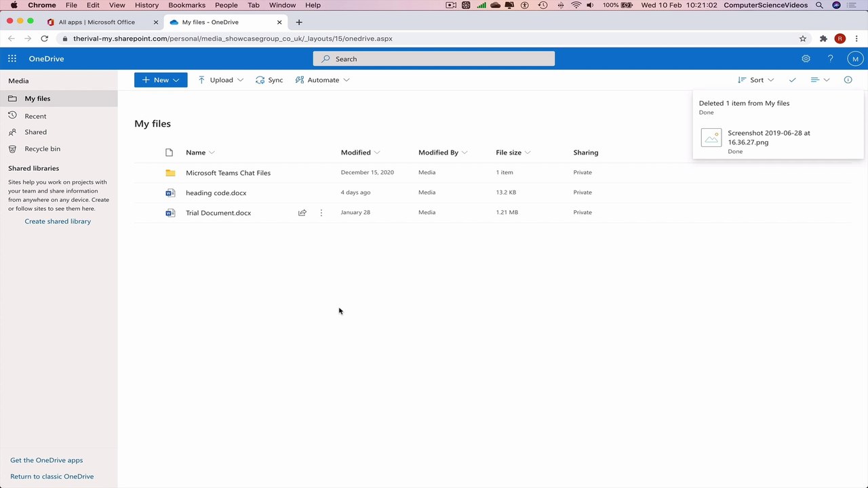The width and height of the screenshot is (868, 488).
Task: Select My files in the sidebar
Action: tap(58, 99)
